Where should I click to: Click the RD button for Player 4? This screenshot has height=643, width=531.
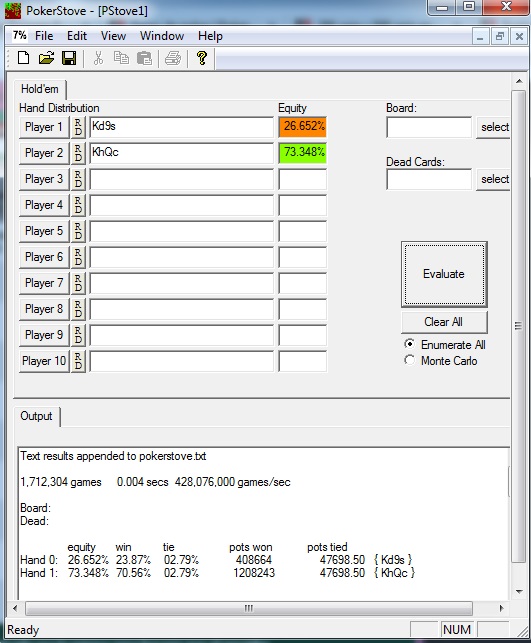coord(78,205)
